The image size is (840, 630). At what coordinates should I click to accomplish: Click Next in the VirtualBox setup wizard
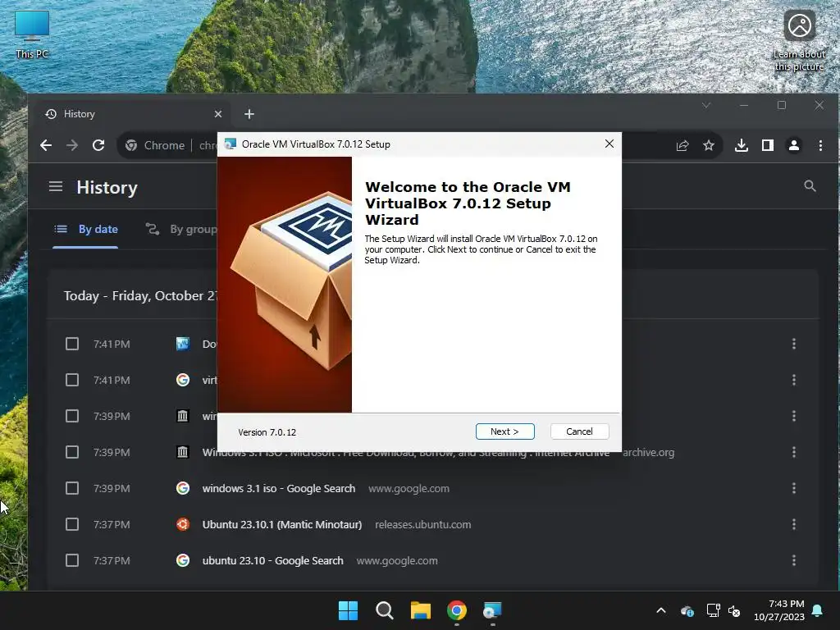tap(504, 431)
